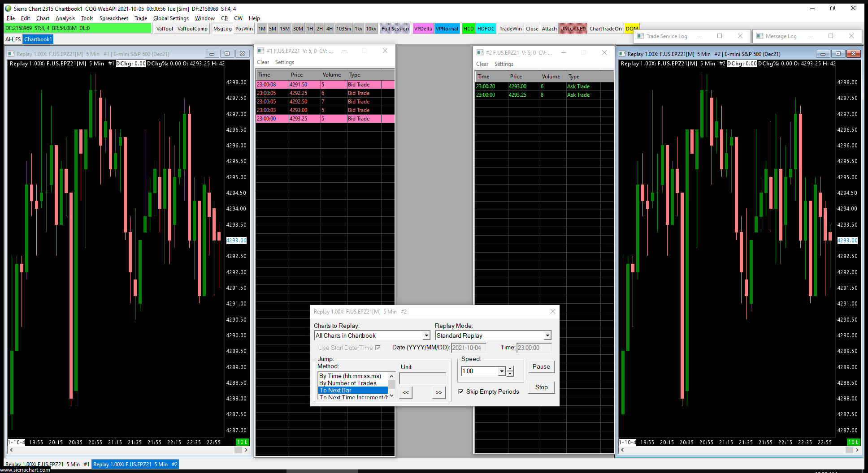
Task: Open the Global Settings menu
Action: [171, 18]
